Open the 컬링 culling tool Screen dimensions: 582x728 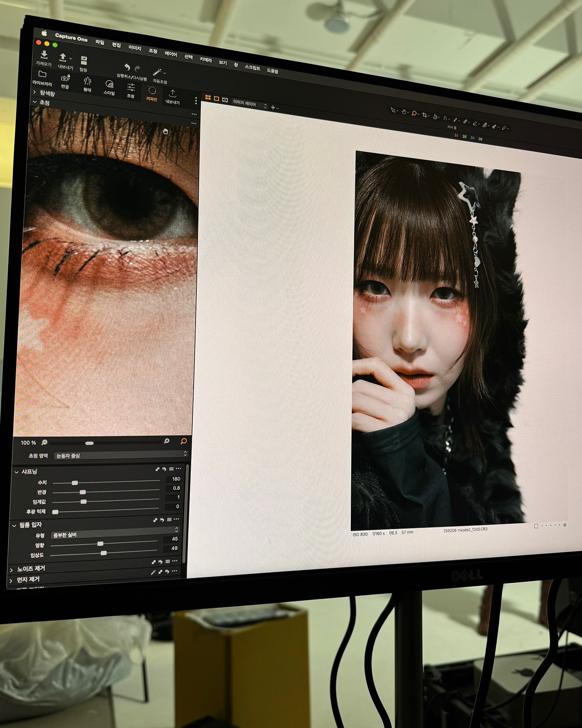[x=84, y=61]
